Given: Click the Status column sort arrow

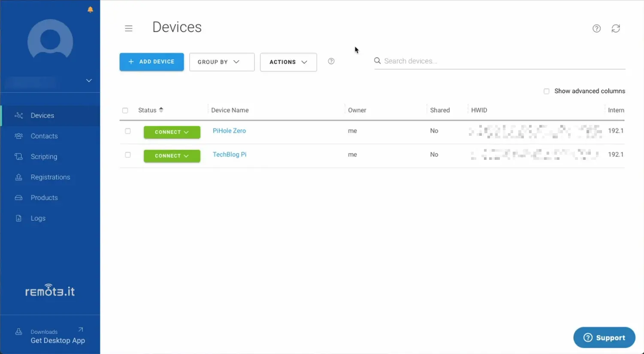Looking at the screenshot, I should (x=161, y=110).
